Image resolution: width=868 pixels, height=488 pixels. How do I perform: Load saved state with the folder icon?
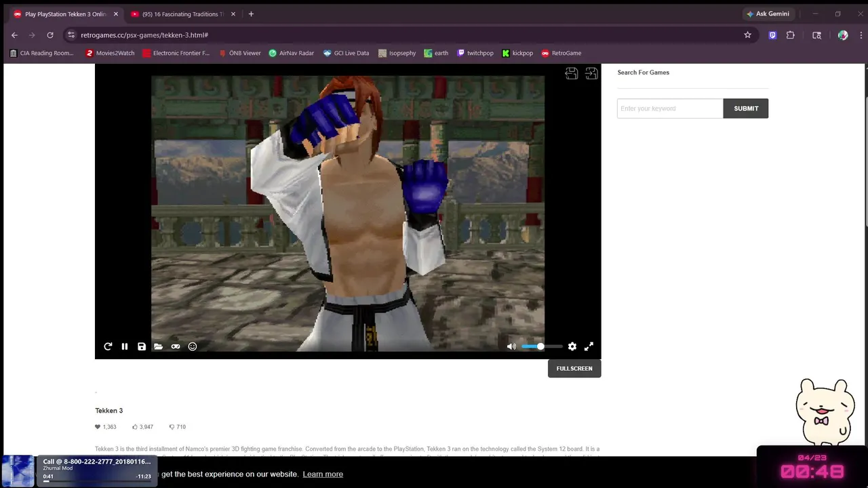(158, 346)
